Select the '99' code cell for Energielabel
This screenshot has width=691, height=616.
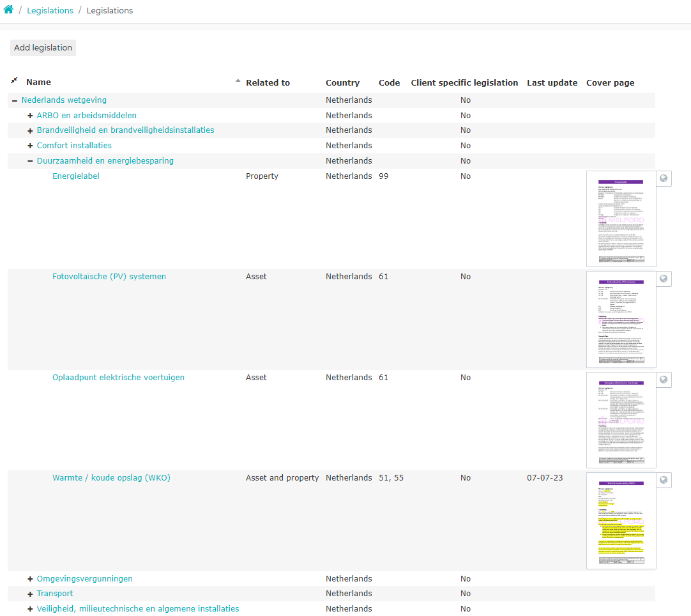click(x=383, y=176)
